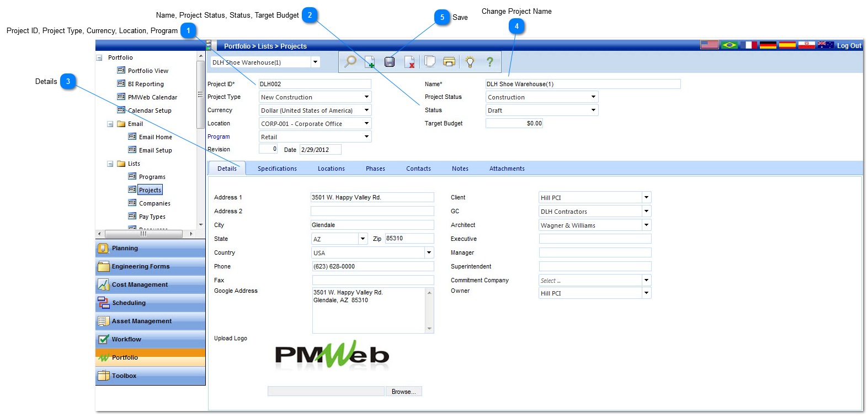
Task: Open the Architect dropdown
Action: tap(646, 225)
